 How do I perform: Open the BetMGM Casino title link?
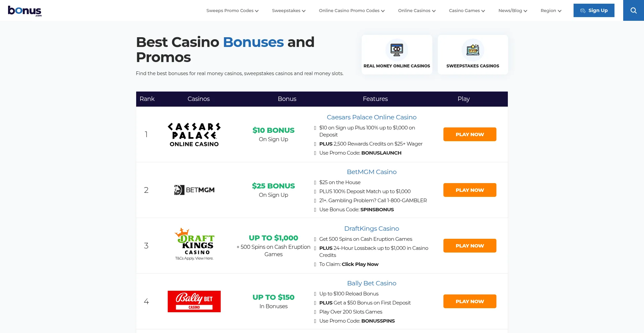tap(372, 172)
